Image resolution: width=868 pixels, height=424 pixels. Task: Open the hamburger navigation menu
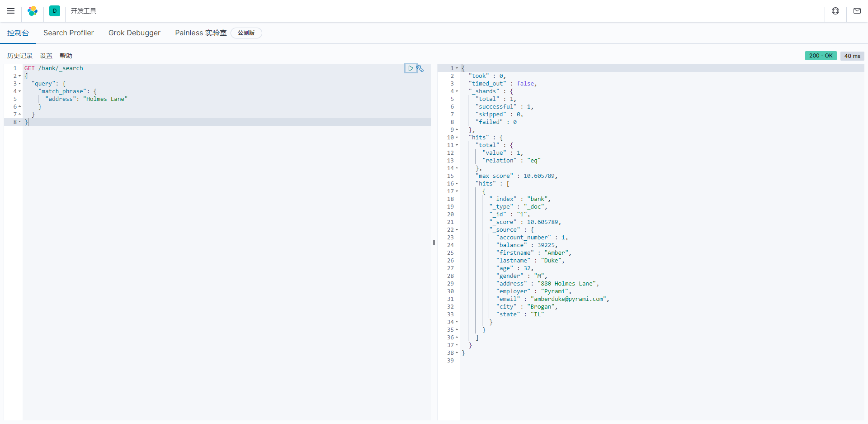tap(11, 11)
